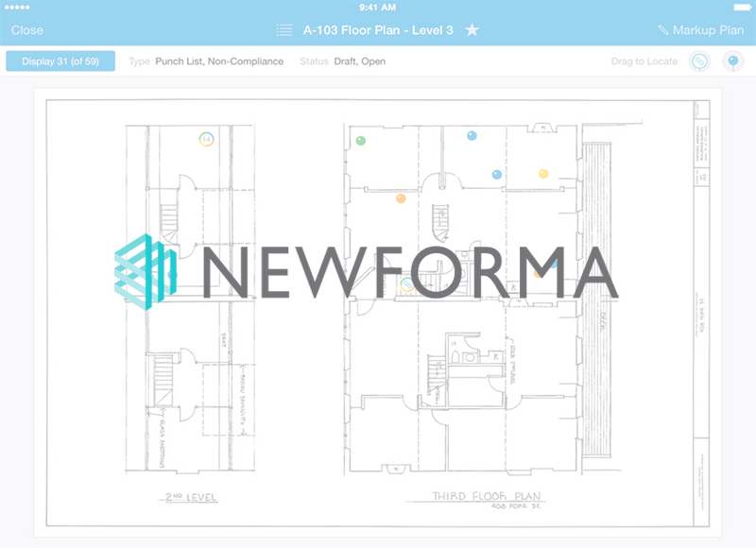The image size is (756, 548).
Task: Open the Type filter for Punch List items
Action: [218, 60]
